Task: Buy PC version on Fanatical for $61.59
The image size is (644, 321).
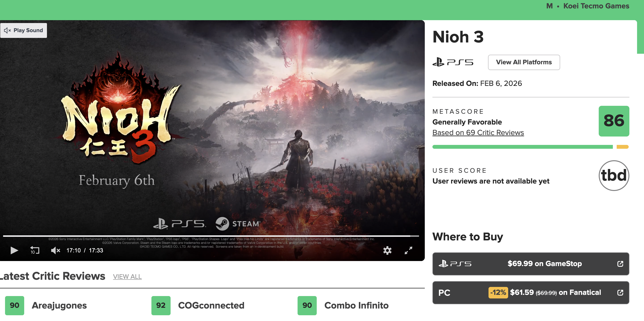Action: (531, 292)
